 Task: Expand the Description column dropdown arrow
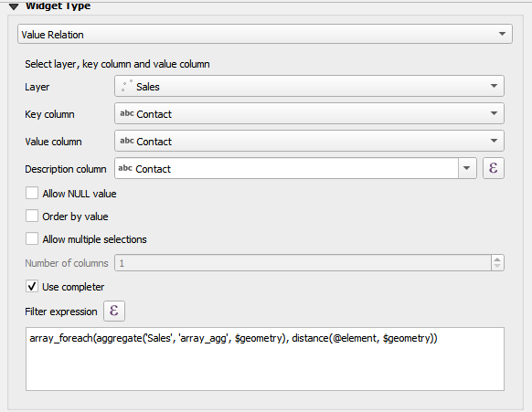467,168
